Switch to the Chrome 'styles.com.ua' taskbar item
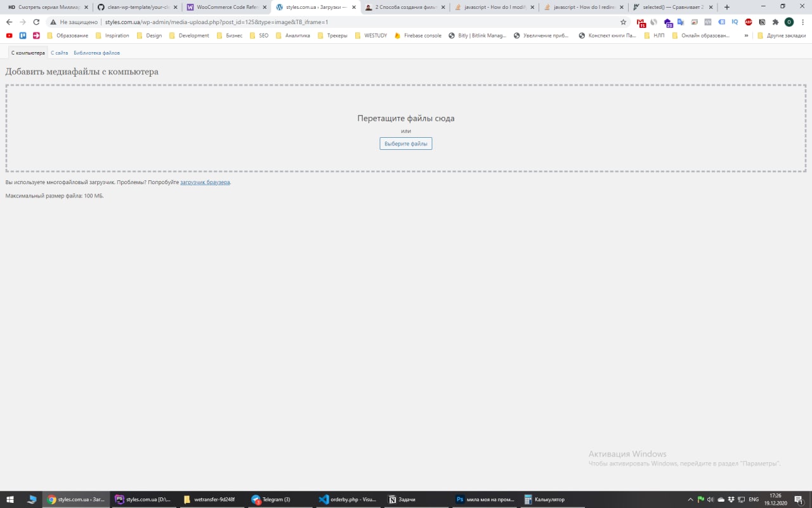Image resolution: width=812 pixels, height=508 pixels. 76,500
